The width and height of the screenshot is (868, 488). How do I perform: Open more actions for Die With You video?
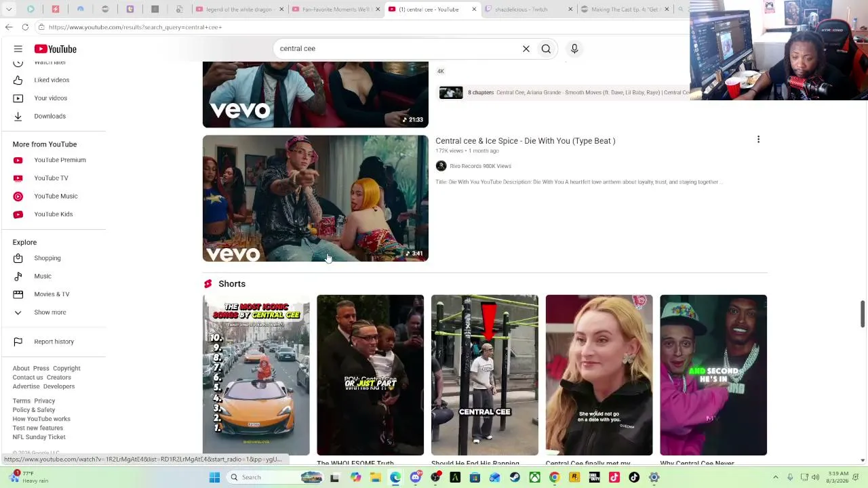pos(758,140)
